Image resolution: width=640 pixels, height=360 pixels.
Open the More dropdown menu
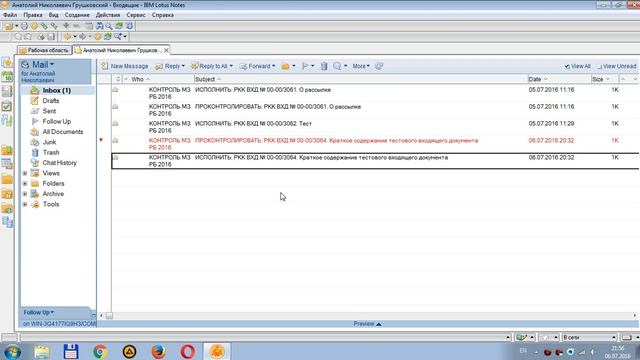pyautogui.click(x=361, y=66)
